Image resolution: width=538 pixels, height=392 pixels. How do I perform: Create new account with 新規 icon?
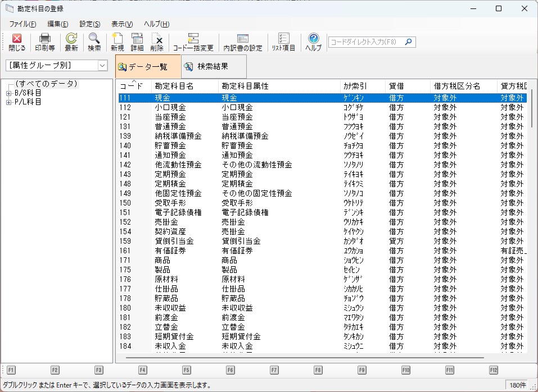click(117, 42)
